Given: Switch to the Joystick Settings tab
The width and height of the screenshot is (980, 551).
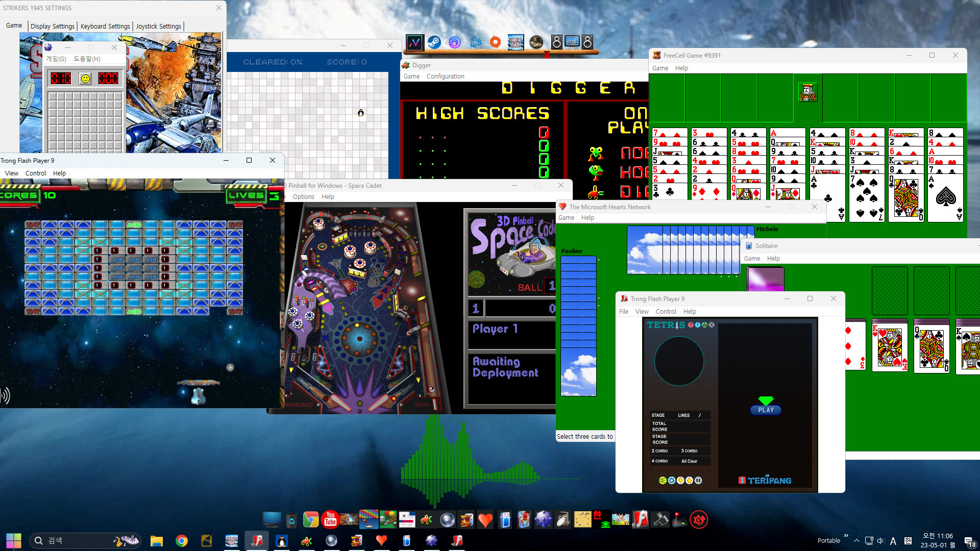Looking at the screenshot, I should 158,26.
